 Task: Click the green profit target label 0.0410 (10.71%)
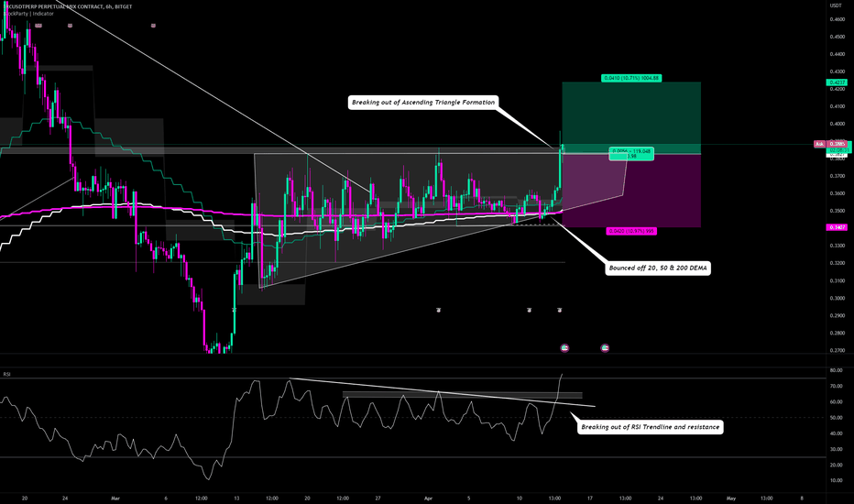pos(631,79)
